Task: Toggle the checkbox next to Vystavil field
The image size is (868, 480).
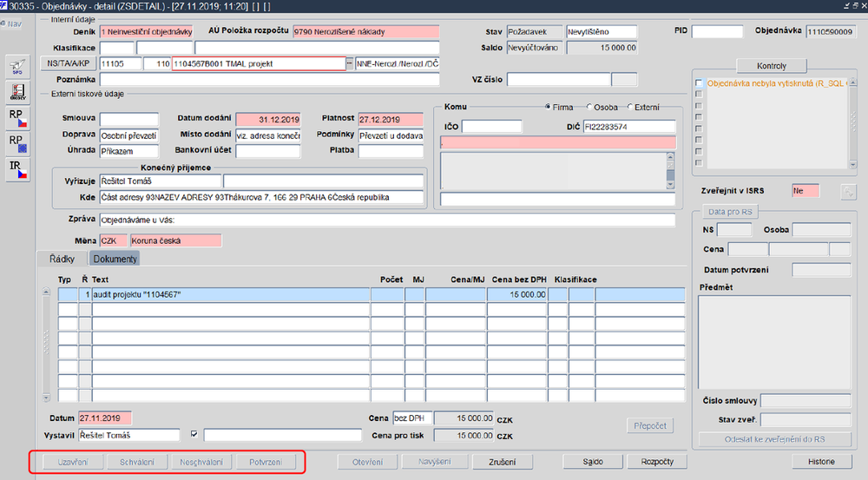Action: coord(194,435)
